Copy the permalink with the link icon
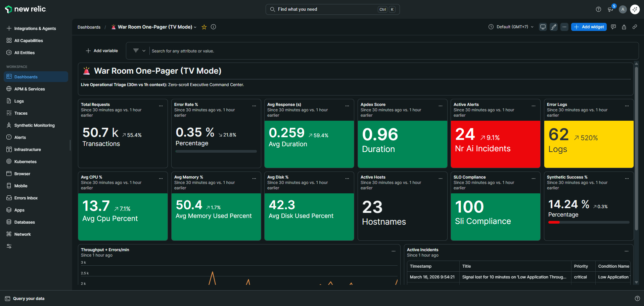The height and width of the screenshot is (306, 644). tap(635, 27)
